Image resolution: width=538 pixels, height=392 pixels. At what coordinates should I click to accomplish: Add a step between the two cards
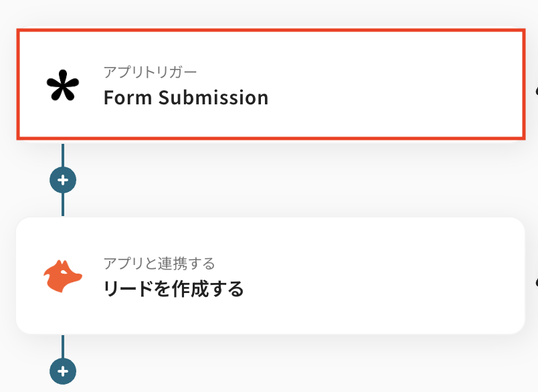click(63, 180)
